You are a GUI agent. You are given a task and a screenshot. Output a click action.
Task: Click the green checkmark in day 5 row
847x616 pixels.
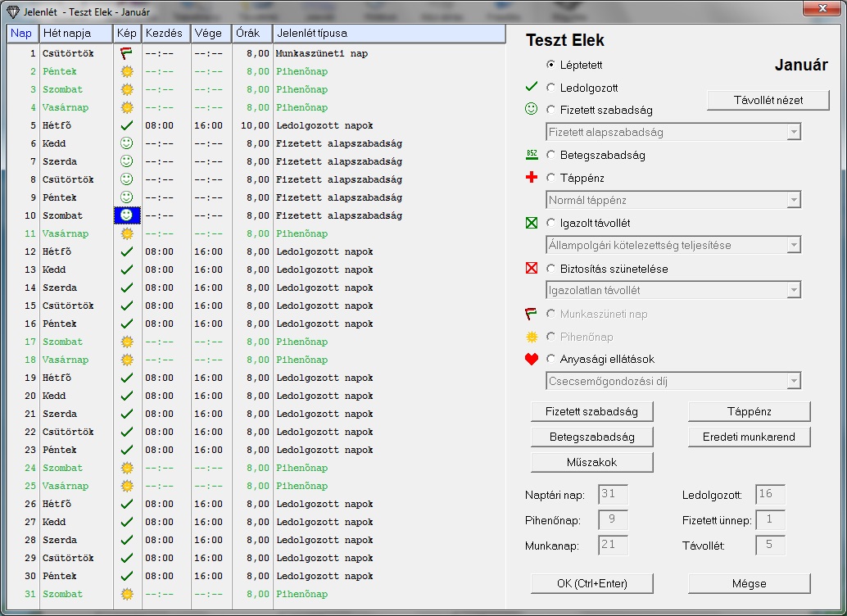pyautogui.click(x=126, y=125)
